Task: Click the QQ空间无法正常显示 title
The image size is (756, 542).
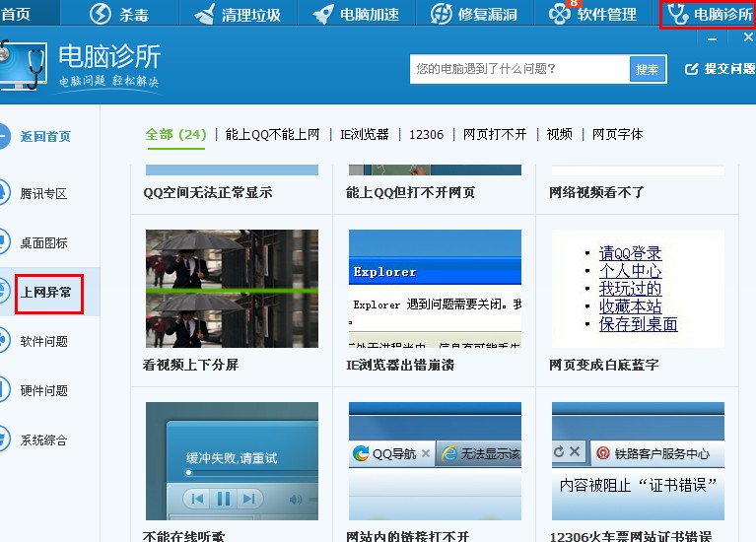Action: [x=208, y=192]
